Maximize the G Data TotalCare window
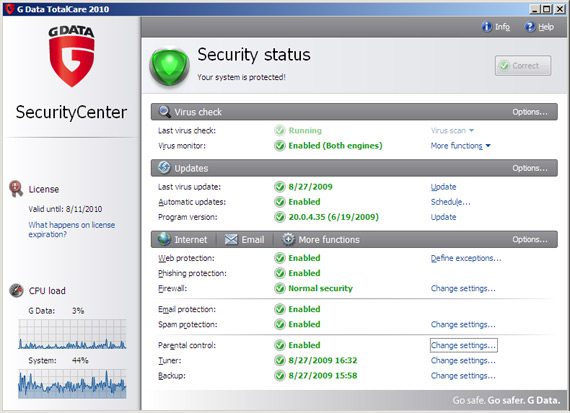Viewport: 570px width, 413px height. [x=546, y=9]
